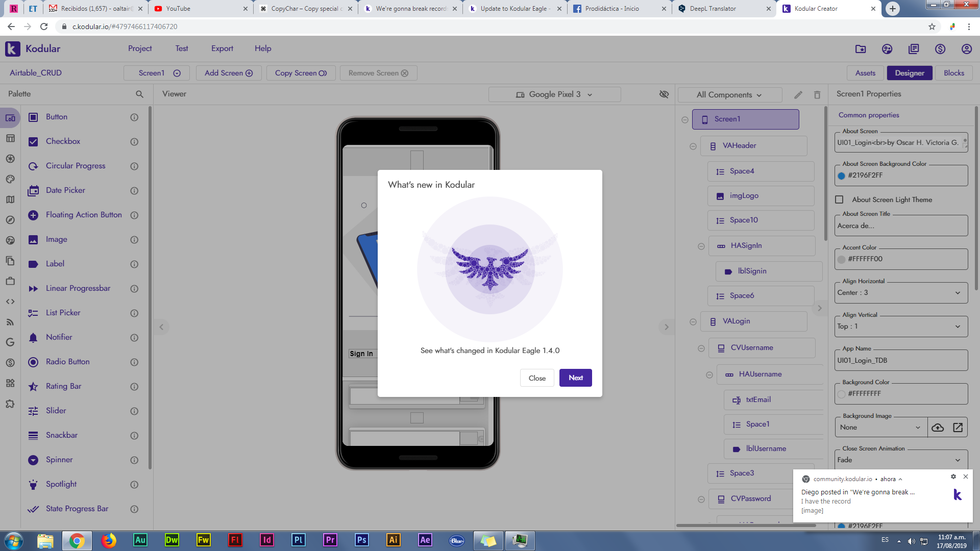Toggle hidden components visibility eye icon

click(664, 94)
